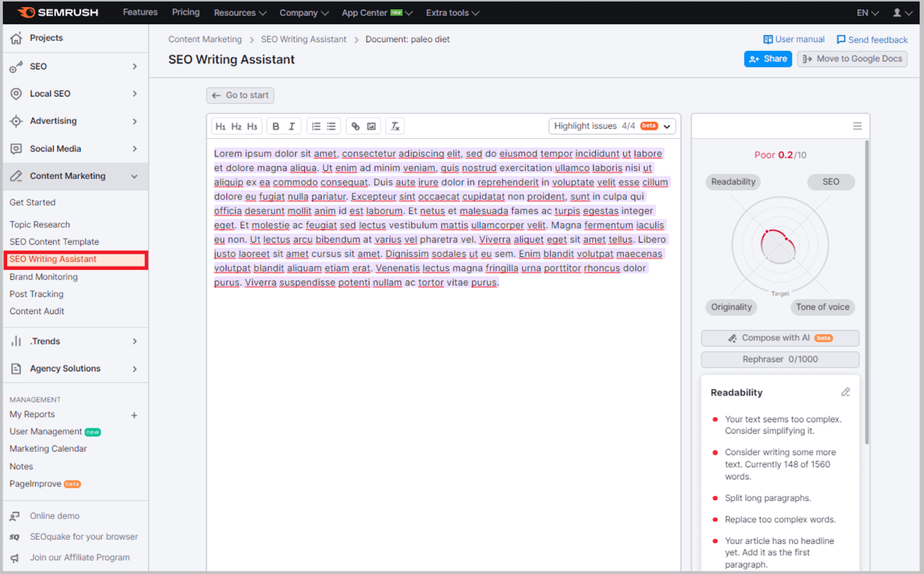Image resolution: width=924 pixels, height=574 pixels.
Task: Click the SEO sidebar icon
Action: click(x=16, y=66)
